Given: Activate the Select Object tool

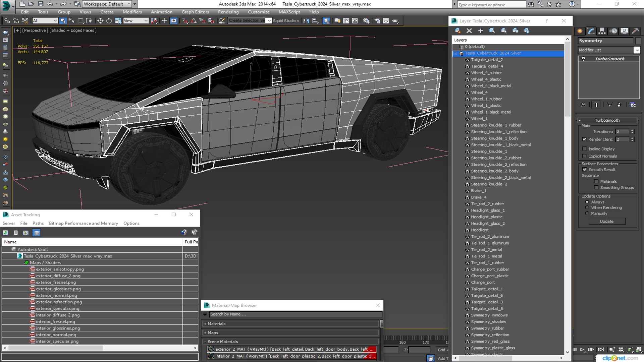Looking at the screenshot, I should [x=63, y=21].
